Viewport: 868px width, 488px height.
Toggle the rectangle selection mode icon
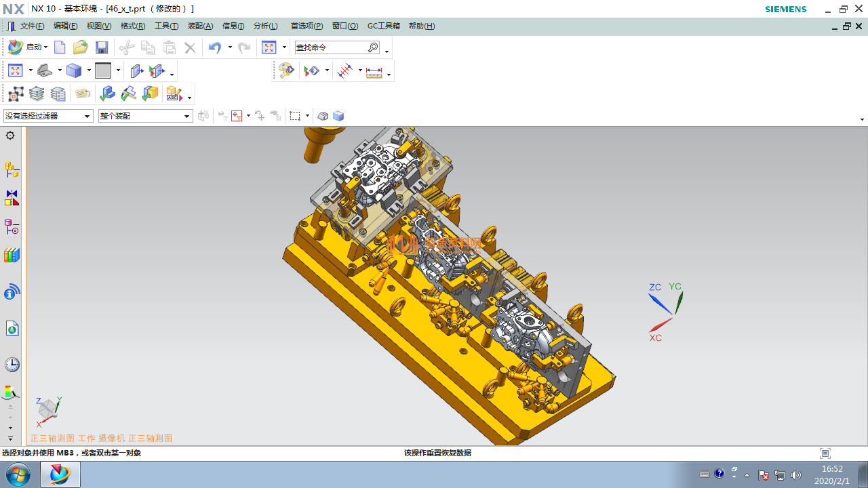[x=295, y=116]
